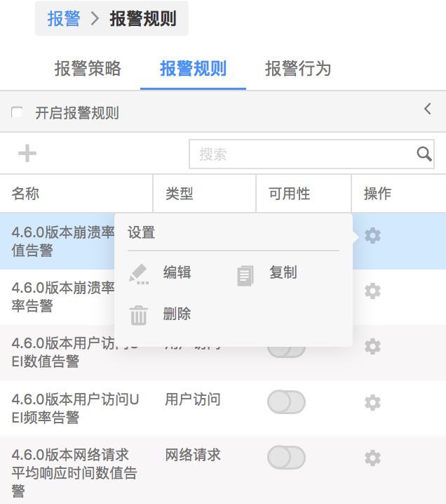Viewport: 446px width, 504px height.
Task: Choose 删除 from the settings popup
Action: (177, 313)
